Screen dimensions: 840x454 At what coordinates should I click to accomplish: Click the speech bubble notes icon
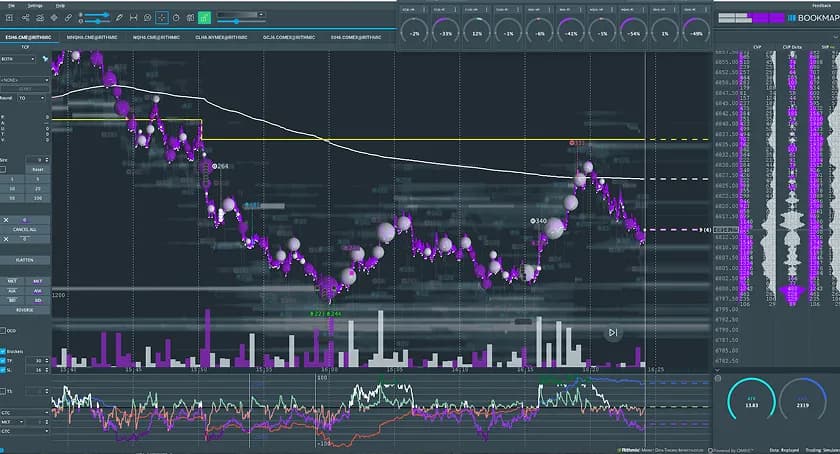(147, 18)
